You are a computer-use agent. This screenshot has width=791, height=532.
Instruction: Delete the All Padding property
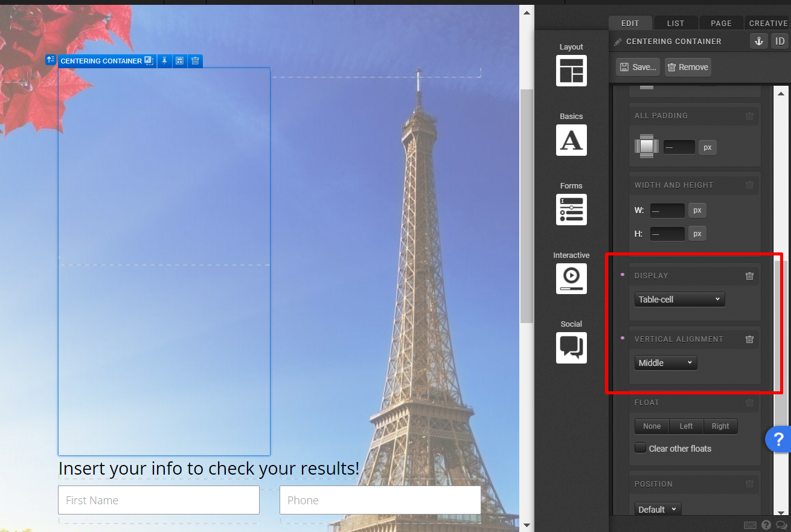point(749,116)
